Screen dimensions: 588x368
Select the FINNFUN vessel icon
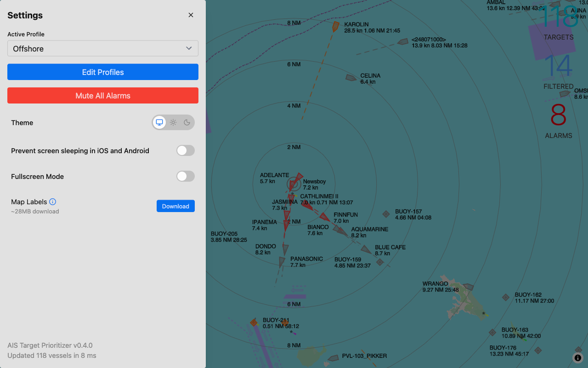pos(325,217)
